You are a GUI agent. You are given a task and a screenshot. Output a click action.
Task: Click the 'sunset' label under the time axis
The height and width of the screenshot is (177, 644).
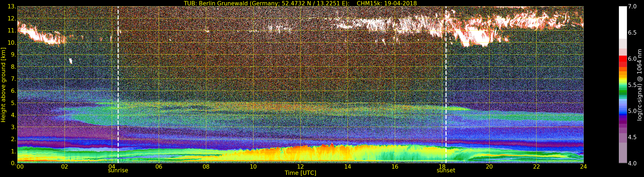[x=446, y=171]
